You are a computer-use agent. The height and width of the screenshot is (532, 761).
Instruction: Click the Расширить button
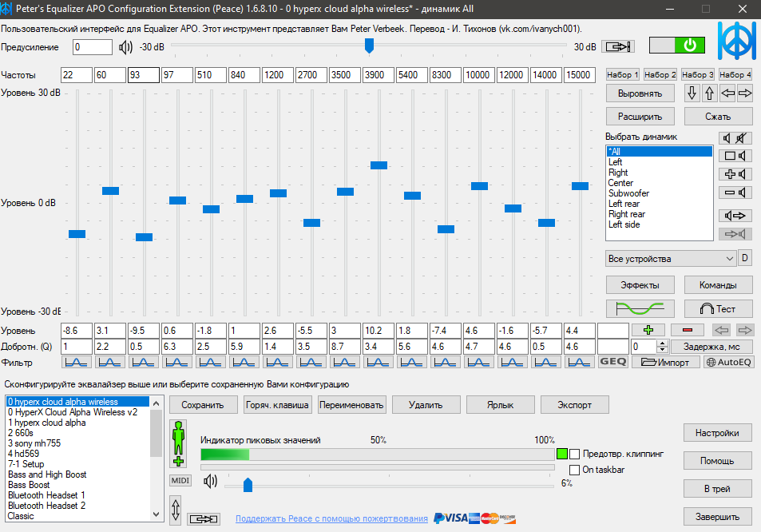click(x=640, y=117)
